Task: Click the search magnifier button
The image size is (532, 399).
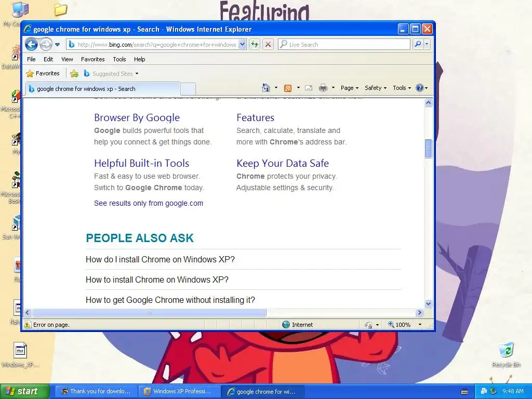Action: pyautogui.click(x=418, y=44)
